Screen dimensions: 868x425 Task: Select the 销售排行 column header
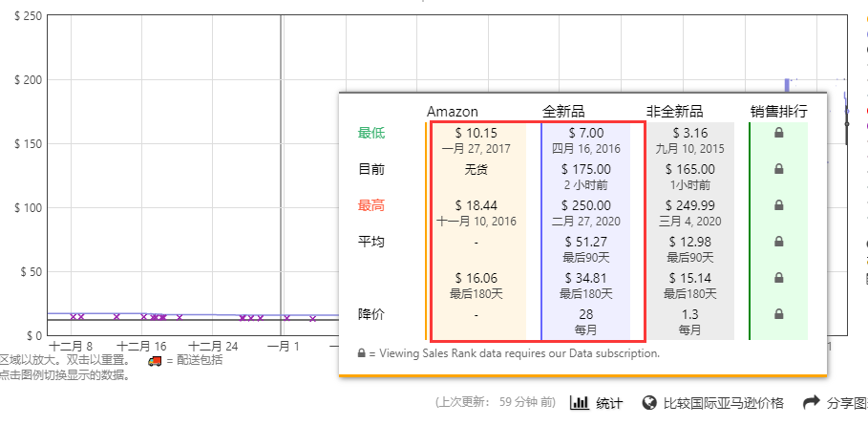tap(779, 112)
